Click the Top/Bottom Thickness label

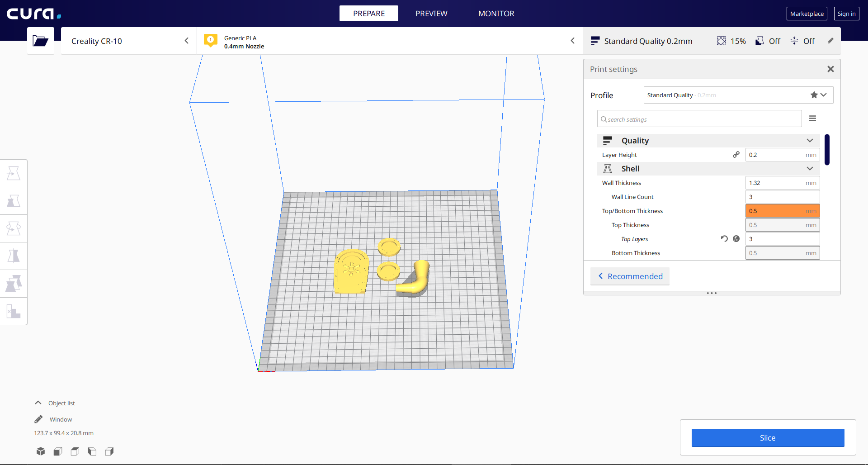(632, 211)
